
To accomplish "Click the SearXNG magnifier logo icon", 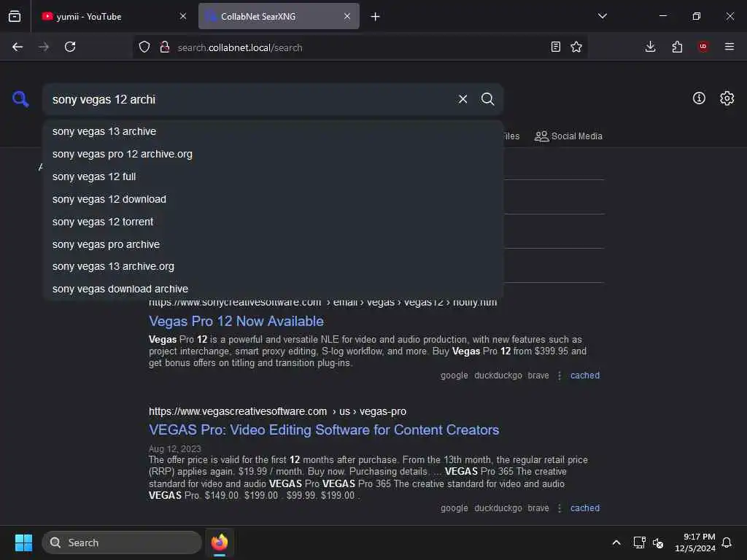I will coord(20,99).
